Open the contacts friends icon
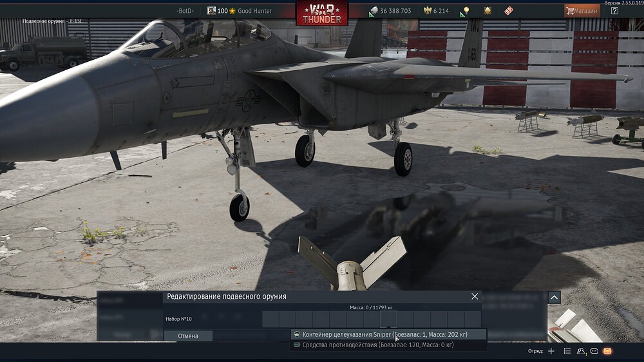The image size is (644, 362). (581, 351)
